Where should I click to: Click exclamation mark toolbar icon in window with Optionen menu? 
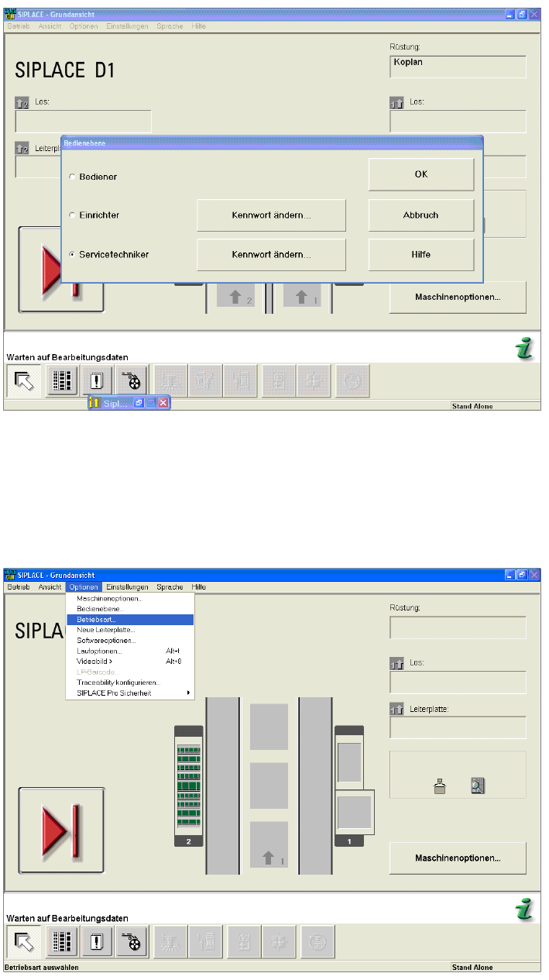click(x=98, y=942)
